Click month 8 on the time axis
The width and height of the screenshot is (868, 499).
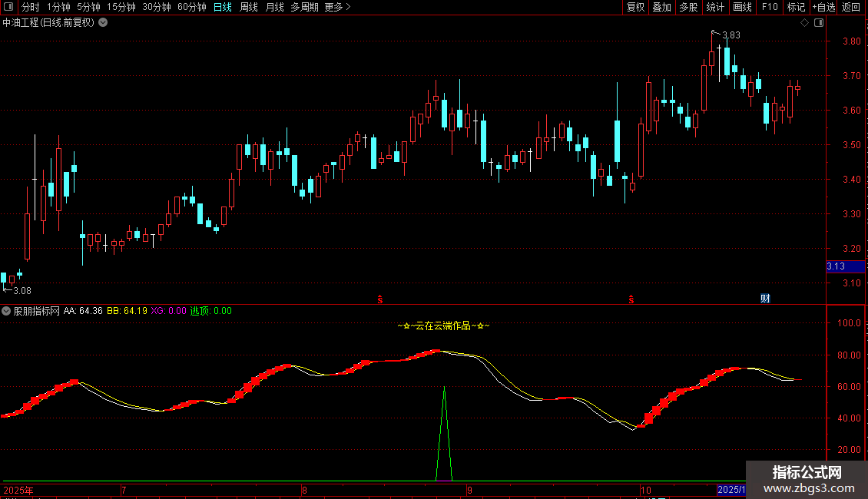coord(304,490)
